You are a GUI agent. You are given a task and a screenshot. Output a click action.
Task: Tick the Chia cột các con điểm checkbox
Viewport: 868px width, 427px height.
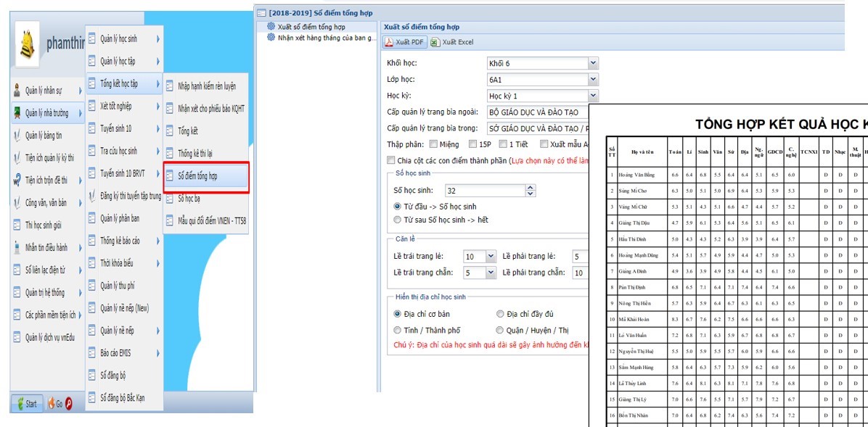coord(391,160)
